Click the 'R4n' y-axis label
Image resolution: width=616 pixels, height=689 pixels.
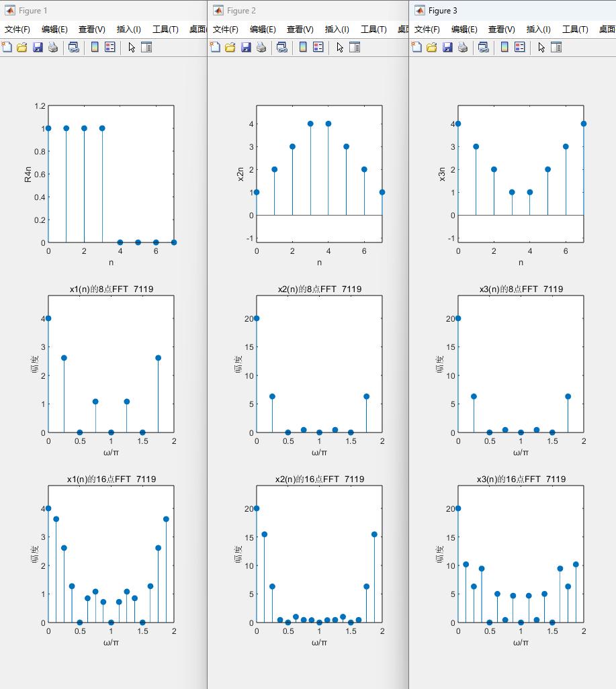pos(28,175)
